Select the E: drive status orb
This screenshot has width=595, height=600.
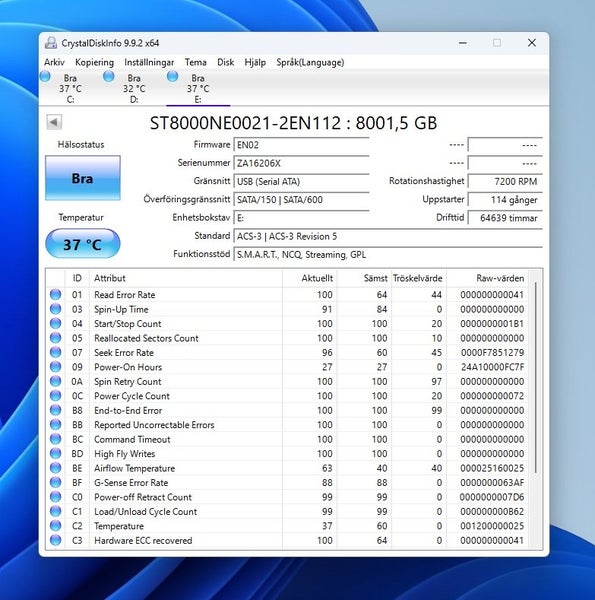(x=173, y=77)
